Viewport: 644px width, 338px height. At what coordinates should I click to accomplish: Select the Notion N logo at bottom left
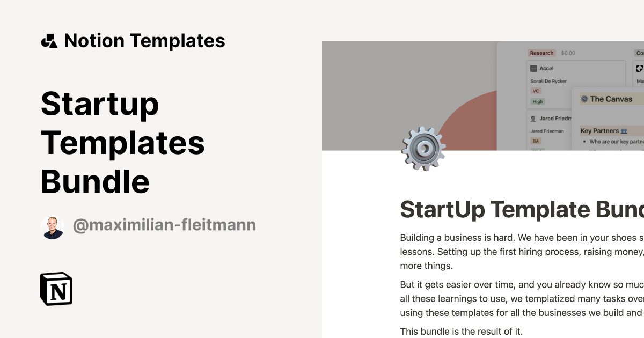coord(56,289)
